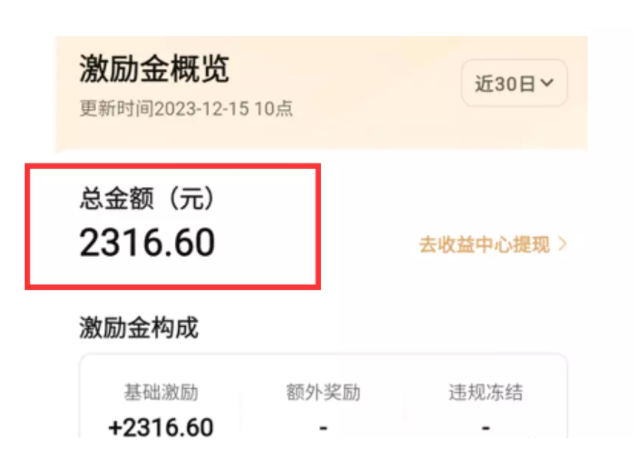
Task: Select the 额外奖励 column label
Action: pyautogui.click(x=322, y=392)
